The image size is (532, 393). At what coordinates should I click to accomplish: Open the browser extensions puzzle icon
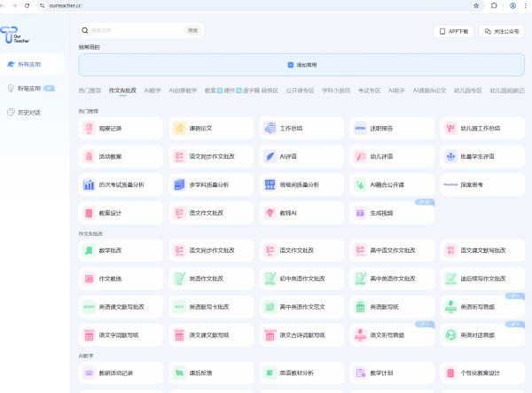pyautogui.click(x=494, y=5)
